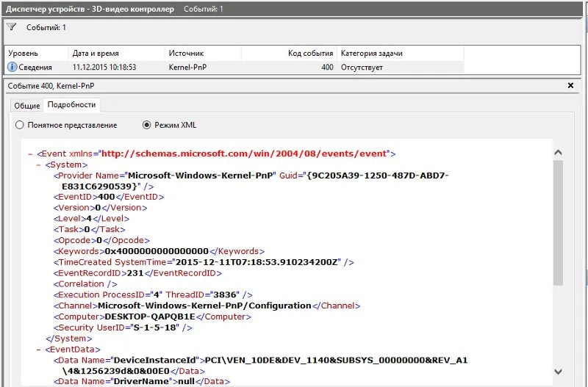
Task: Click the Level 4 XML line
Action: coord(91,218)
